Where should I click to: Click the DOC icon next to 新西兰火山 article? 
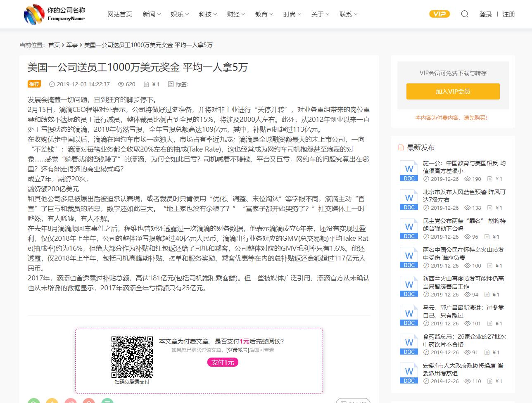tap(408, 286)
